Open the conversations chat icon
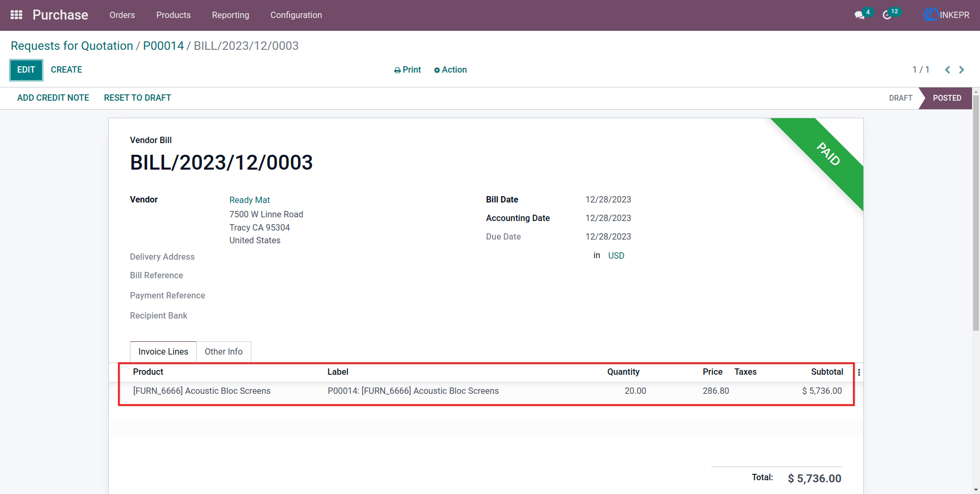Viewport: 980px width, 494px height. click(860, 15)
